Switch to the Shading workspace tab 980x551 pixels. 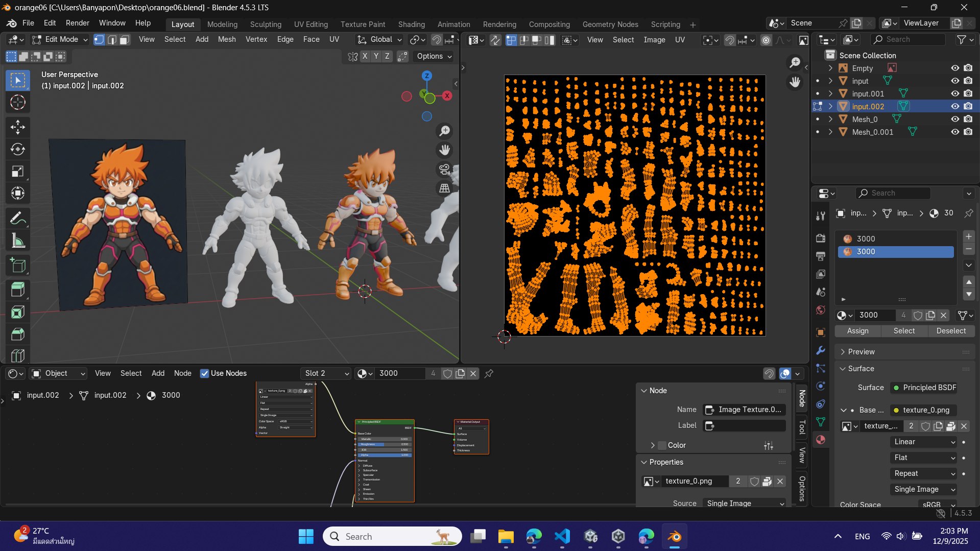411,24
